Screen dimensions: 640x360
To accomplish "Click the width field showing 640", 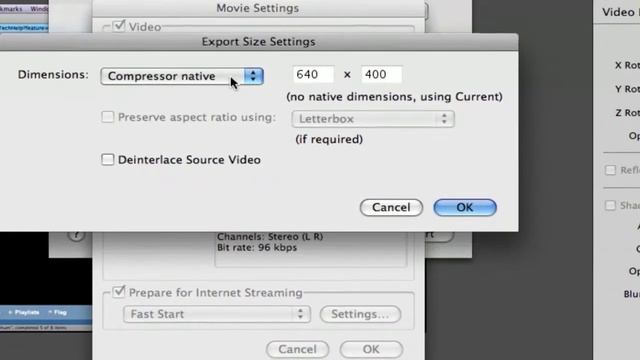I will [313, 74].
